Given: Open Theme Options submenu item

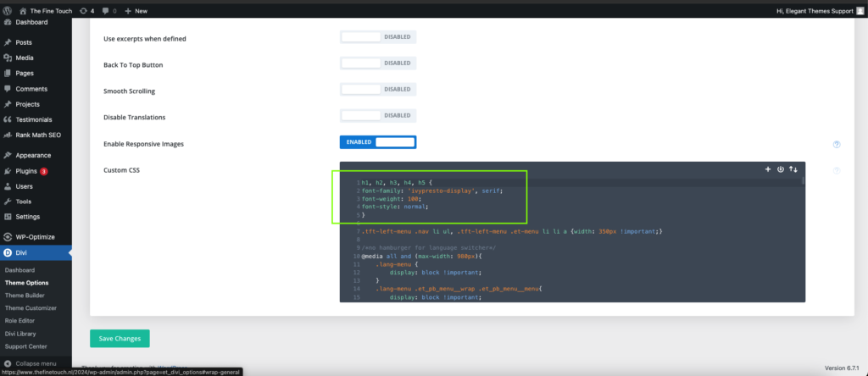Looking at the screenshot, I should coord(26,283).
